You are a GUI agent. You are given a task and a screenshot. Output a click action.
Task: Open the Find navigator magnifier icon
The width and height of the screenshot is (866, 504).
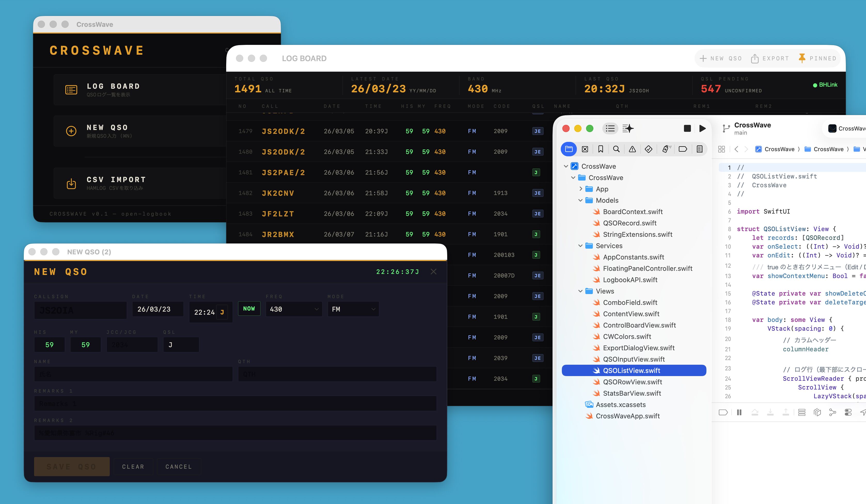[616, 149]
